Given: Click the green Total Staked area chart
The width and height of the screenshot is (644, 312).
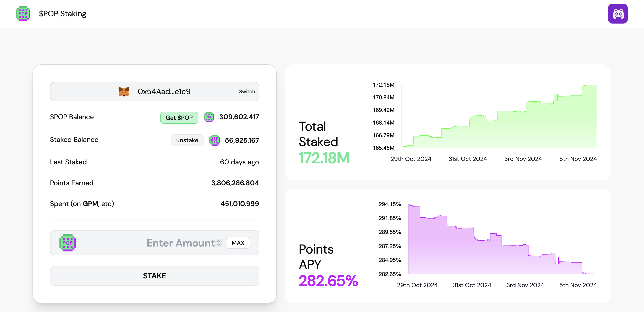Looking at the screenshot, I should (x=499, y=117).
